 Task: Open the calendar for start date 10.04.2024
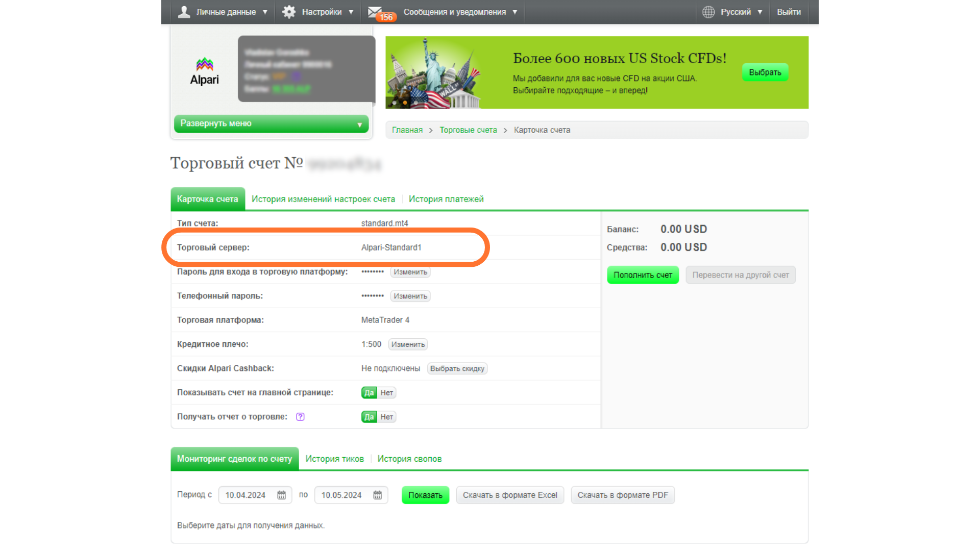(x=281, y=495)
